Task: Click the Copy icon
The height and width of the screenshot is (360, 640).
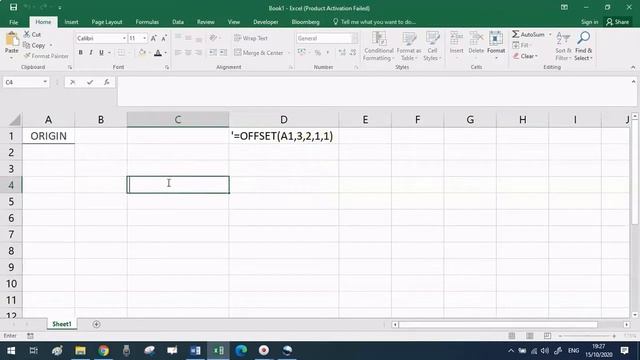Action: tap(27, 45)
